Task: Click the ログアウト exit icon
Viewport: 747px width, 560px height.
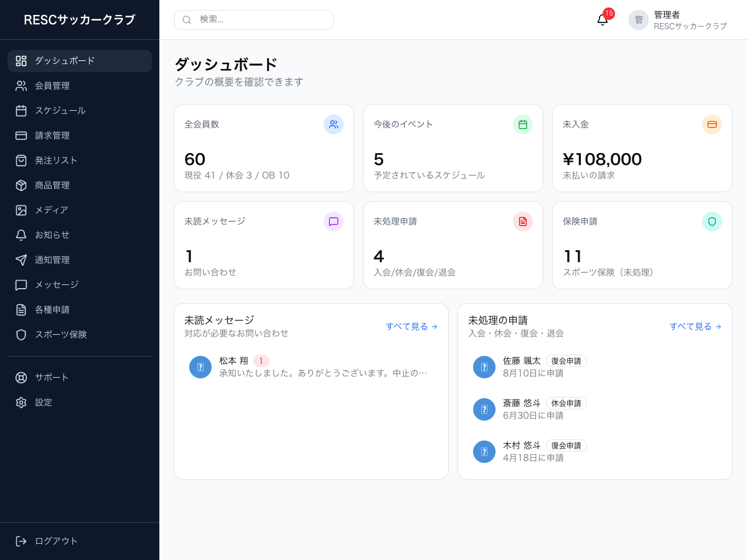Action: [x=21, y=541]
